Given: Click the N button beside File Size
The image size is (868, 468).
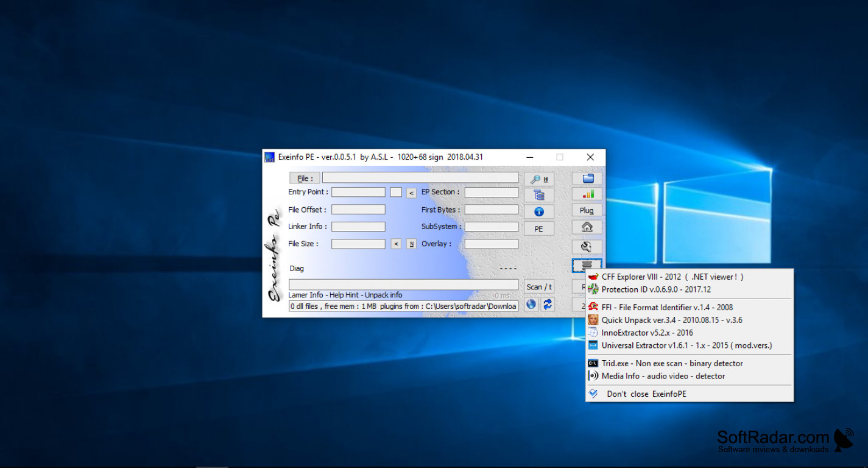Looking at the screenshot, I should pos(411,244).
